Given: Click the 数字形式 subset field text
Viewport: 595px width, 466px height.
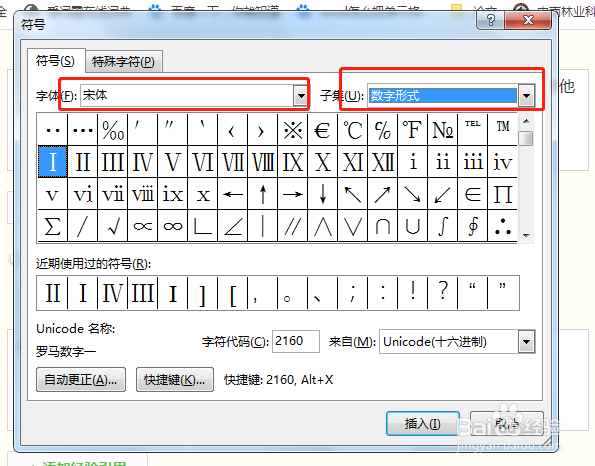Looking at the screenshot, I should point(395,96).
